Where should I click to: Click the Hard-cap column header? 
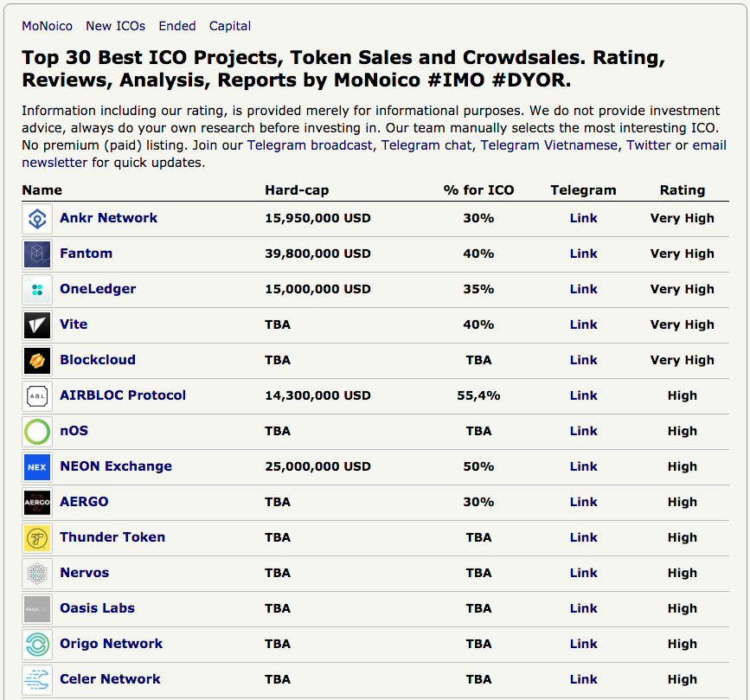[x=297, y=190]
